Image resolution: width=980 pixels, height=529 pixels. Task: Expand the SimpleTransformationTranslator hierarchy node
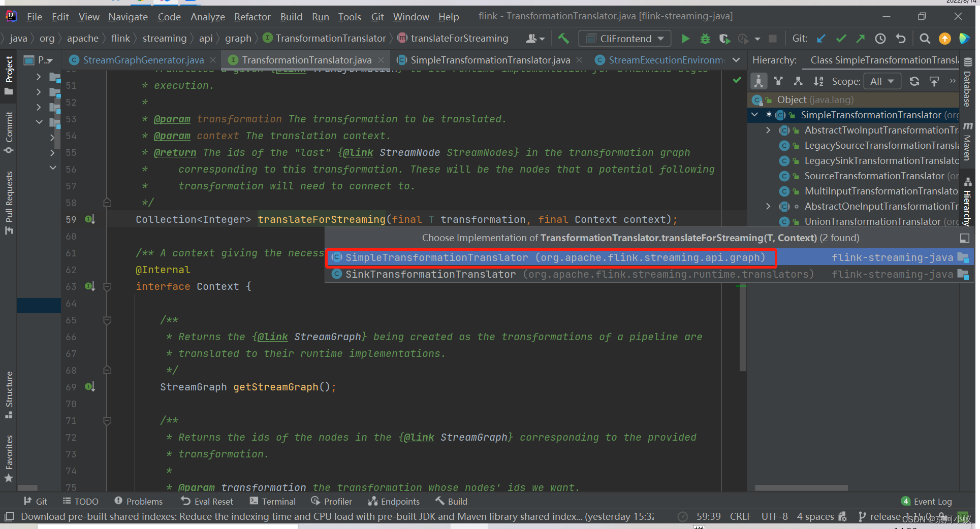754,115
